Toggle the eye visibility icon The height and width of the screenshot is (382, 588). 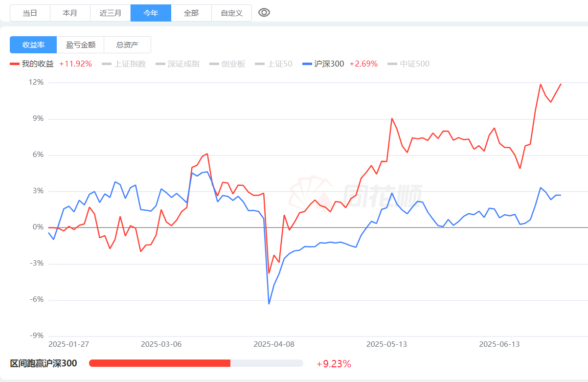point(264,13)
